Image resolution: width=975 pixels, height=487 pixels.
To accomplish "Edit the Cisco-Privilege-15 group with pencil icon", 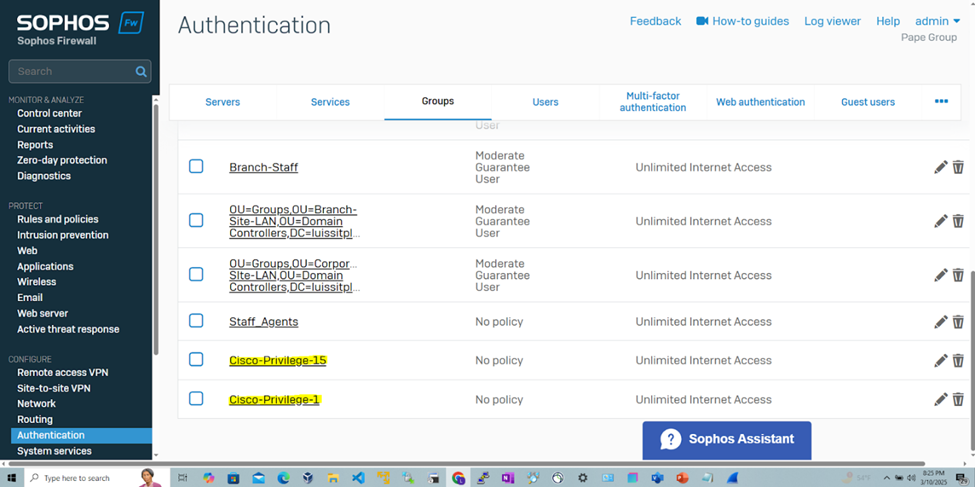I will click(941, 360).
